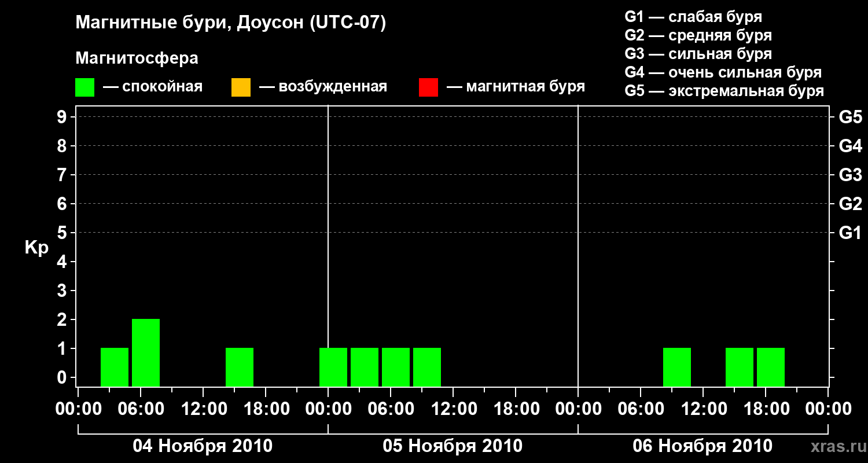Click the '— магнитная буря' legend label

click(516, 87)
